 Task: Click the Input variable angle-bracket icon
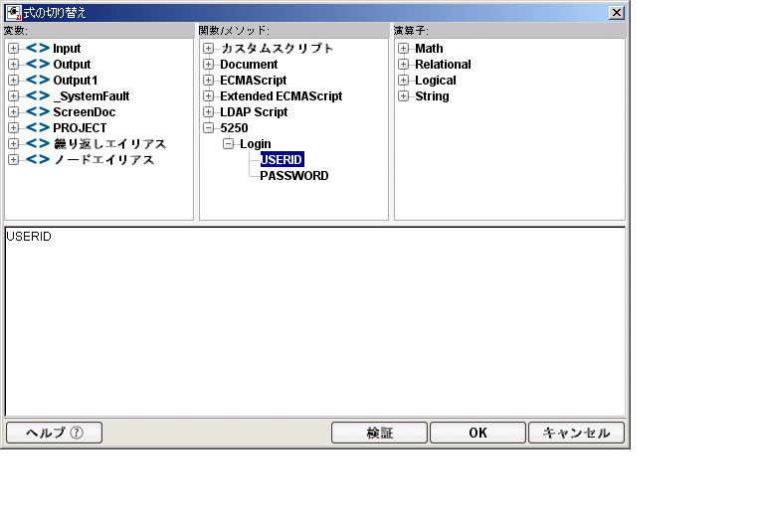pyautogui.click(x=38, y=48)
